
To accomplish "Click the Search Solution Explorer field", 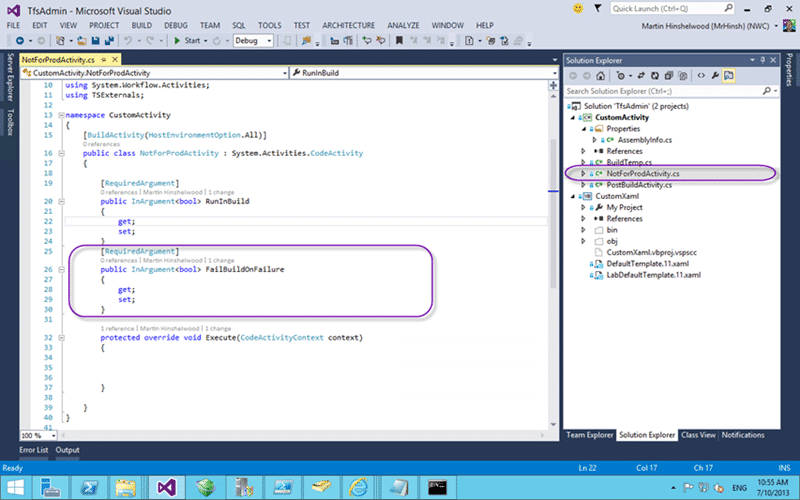I will (x=672, y=91).
